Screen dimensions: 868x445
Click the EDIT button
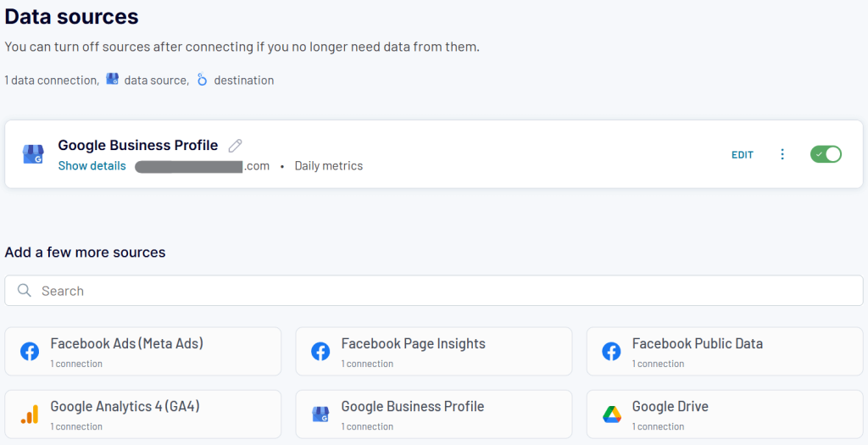tap(743, 155)
